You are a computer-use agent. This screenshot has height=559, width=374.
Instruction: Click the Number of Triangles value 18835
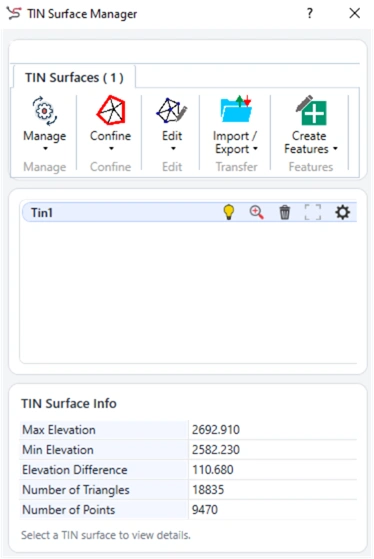(x=208, y=489)
